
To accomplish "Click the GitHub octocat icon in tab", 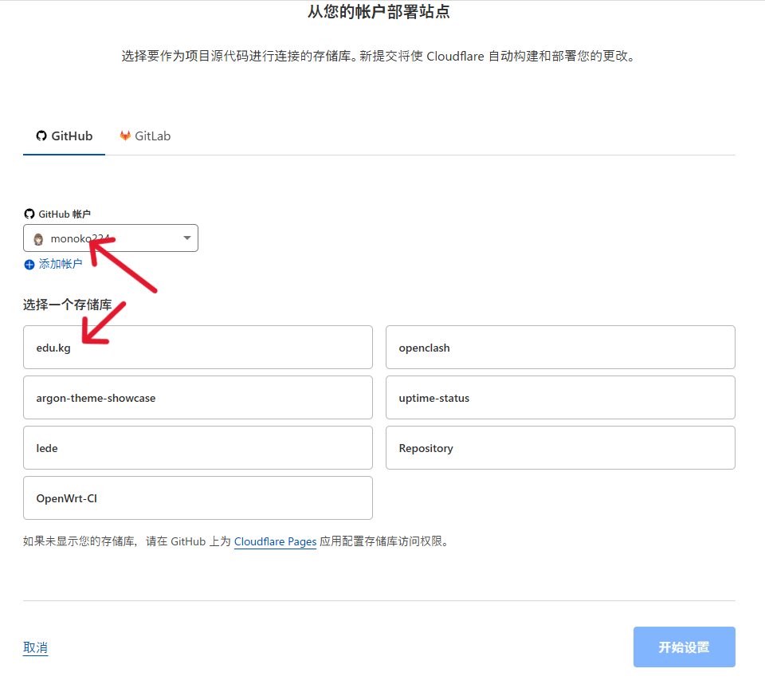I will [41, 136].
